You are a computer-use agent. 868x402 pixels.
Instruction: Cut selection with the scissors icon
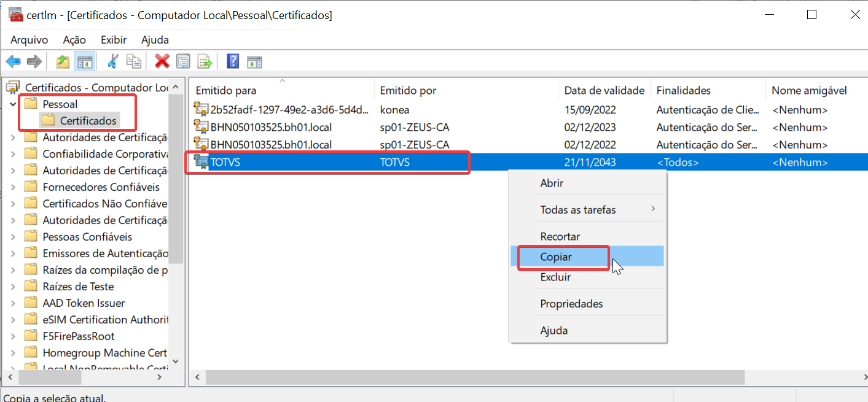click(112, 61)
